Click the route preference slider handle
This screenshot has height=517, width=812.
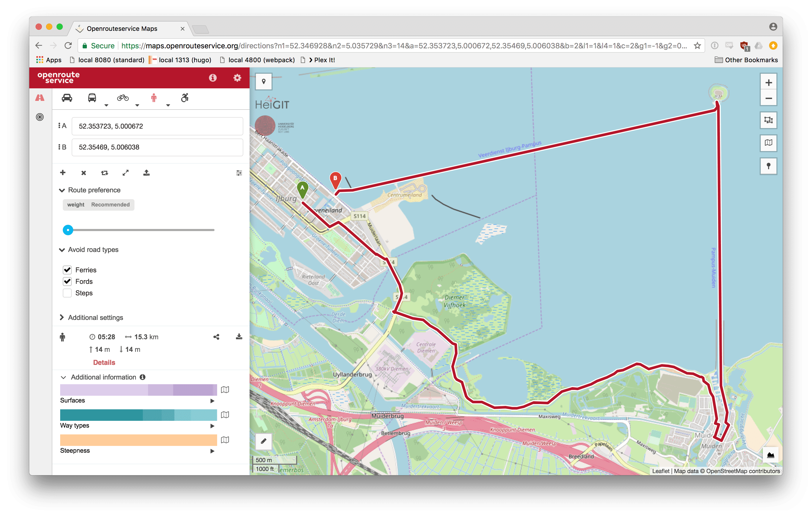click(68, 230)
